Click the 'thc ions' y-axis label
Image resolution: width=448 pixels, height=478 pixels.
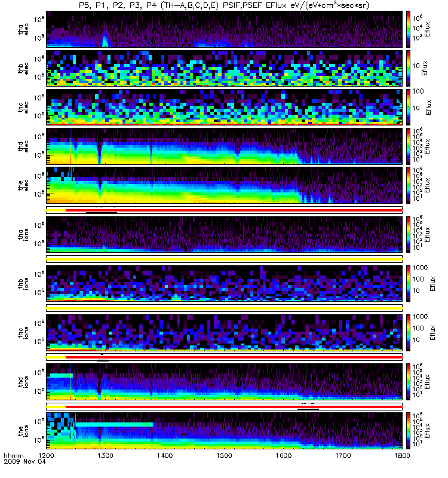pyautogui.click(x=23, y=333)
